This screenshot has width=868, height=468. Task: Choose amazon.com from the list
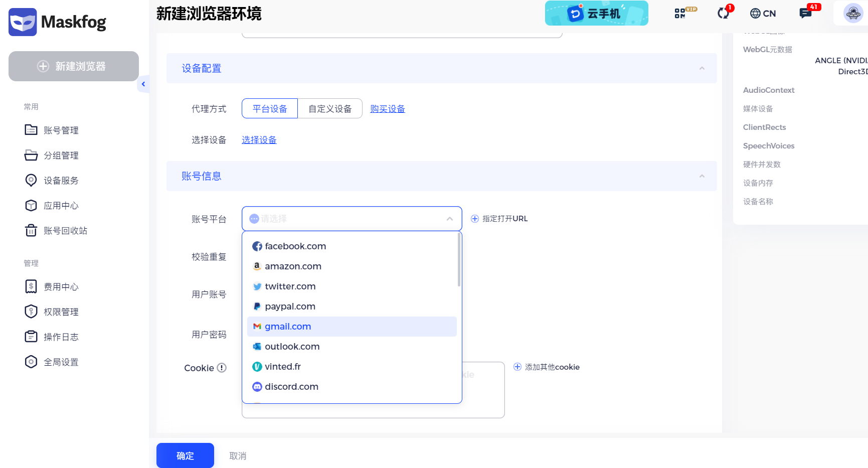click(x=352, y=266)
